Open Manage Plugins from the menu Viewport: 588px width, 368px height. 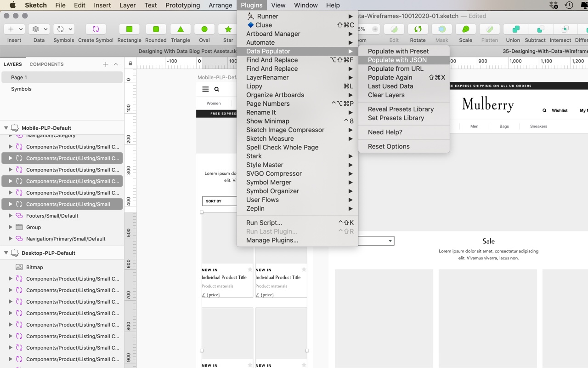pyautogui.click(x=272, y=240)
